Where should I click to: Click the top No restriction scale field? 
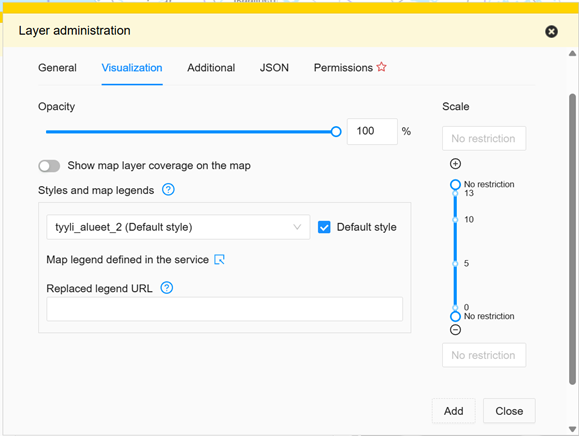click(x=484, y=138)
